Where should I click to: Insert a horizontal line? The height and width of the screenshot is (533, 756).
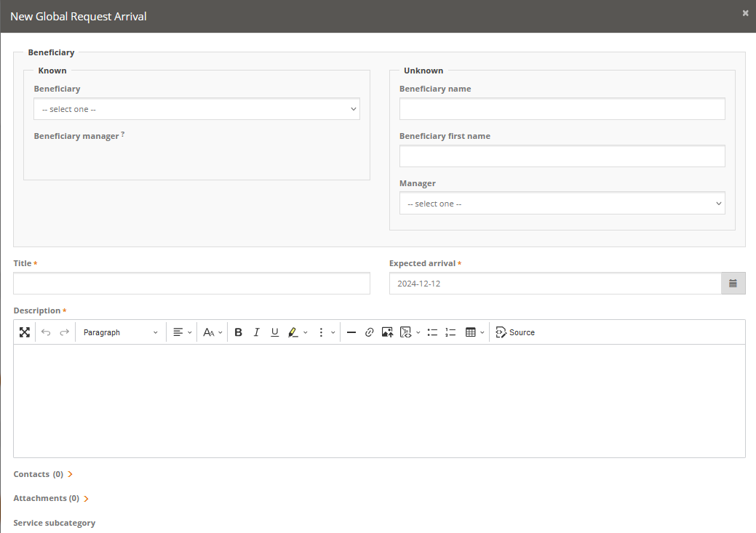point(351,332)
